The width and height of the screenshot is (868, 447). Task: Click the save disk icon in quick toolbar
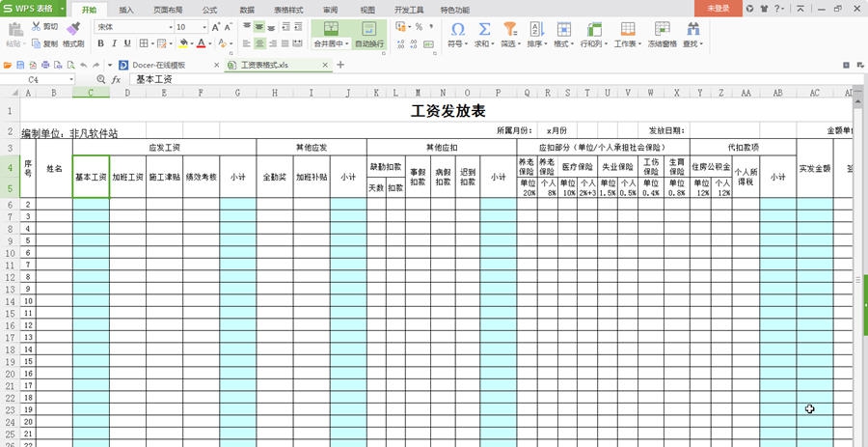point(20,66)
